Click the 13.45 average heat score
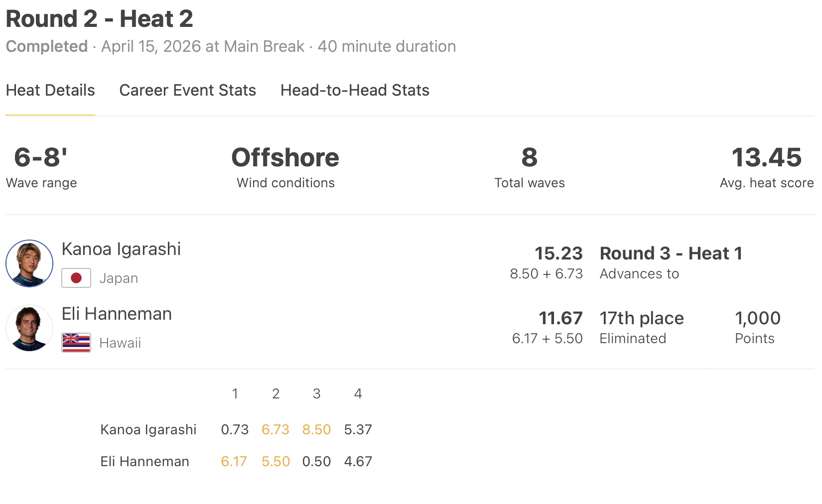 point(766,157)
